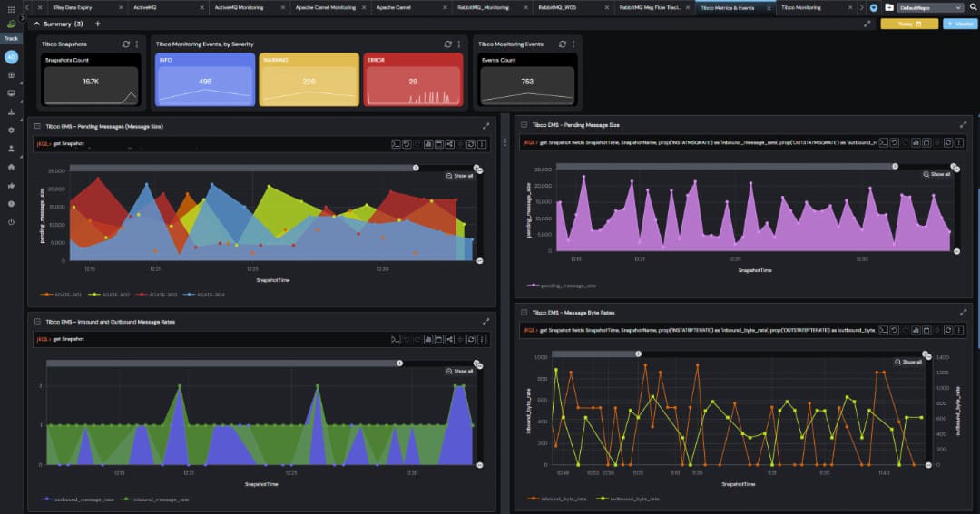Toggle the inbound_message_rate legend entry

pos(154,499)
